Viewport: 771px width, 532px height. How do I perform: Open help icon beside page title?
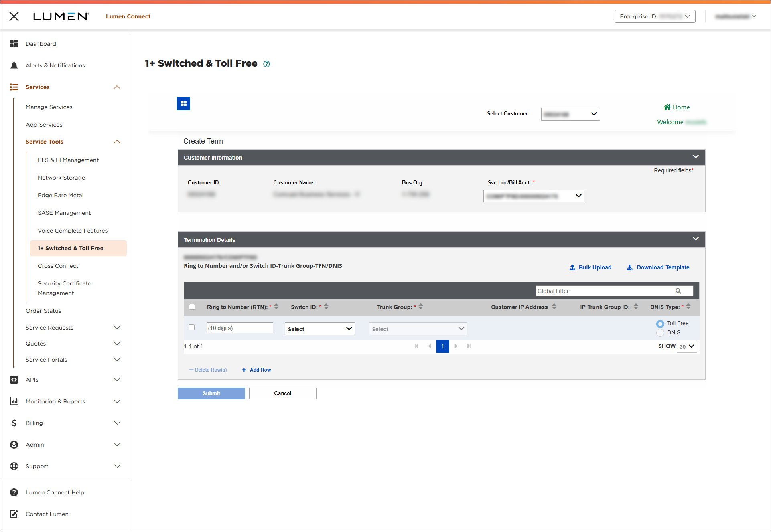click(266, 64)
